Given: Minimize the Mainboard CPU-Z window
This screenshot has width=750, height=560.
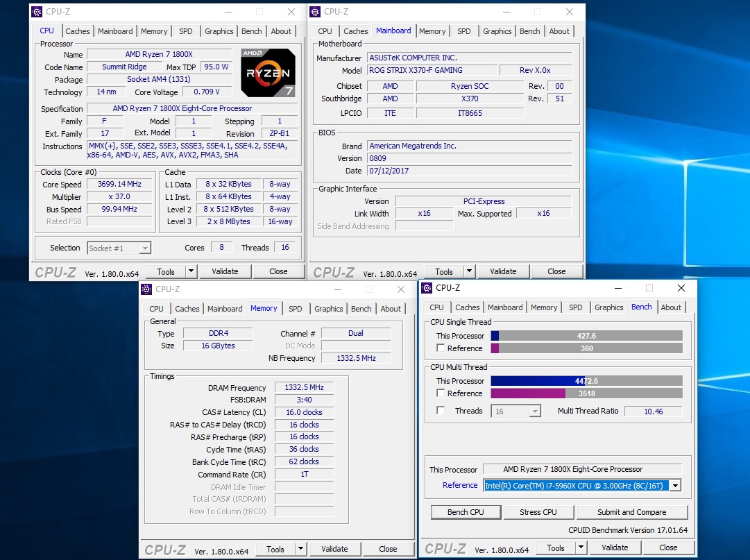Looking at the screenshot, I should pyautogui.click(x=506, y=12).
